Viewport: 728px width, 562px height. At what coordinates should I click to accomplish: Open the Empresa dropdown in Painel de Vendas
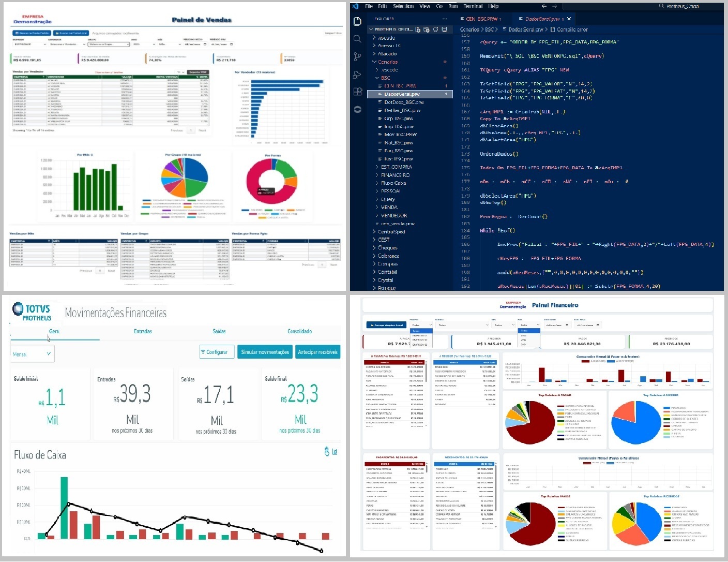(29, 45)
